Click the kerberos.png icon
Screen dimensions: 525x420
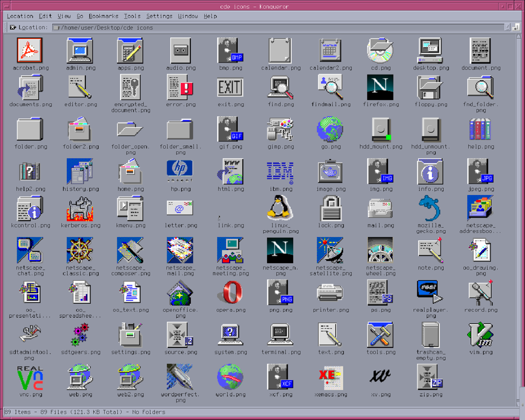[80, 208]
